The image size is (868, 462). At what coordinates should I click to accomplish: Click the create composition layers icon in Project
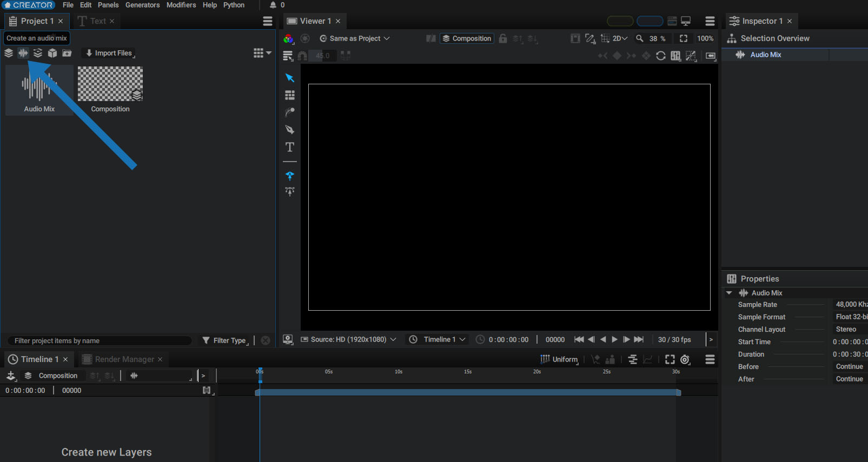tap(9, 53)
